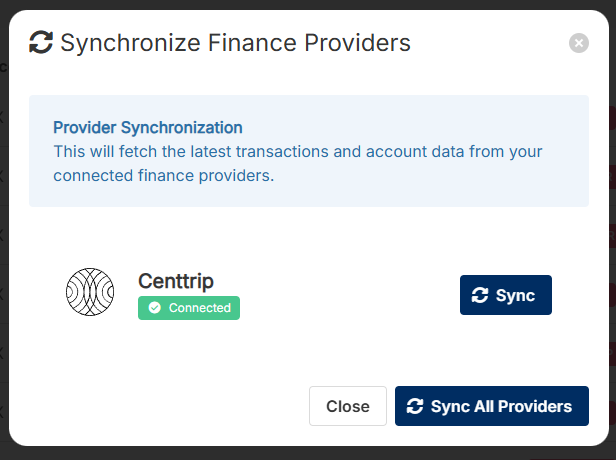Click the 'Close' label in dialog footer
Screen dimensions: 616x460
(348, 406)
